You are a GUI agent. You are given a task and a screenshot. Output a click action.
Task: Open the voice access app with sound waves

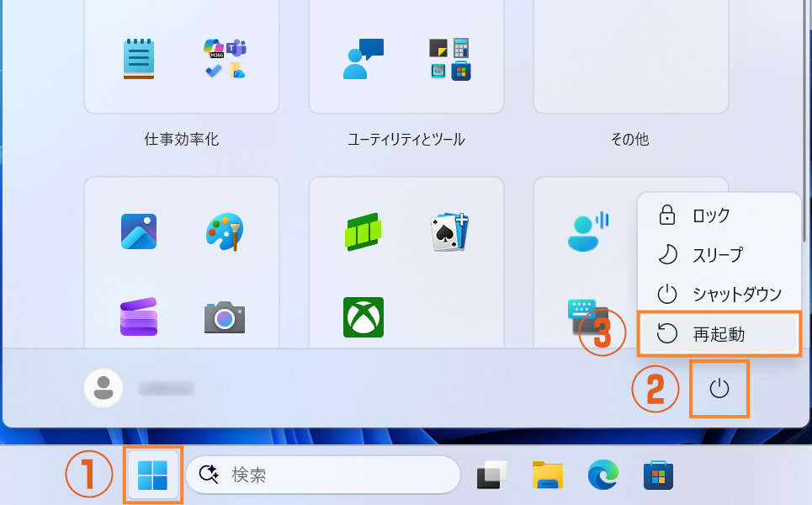pos(588,231)
